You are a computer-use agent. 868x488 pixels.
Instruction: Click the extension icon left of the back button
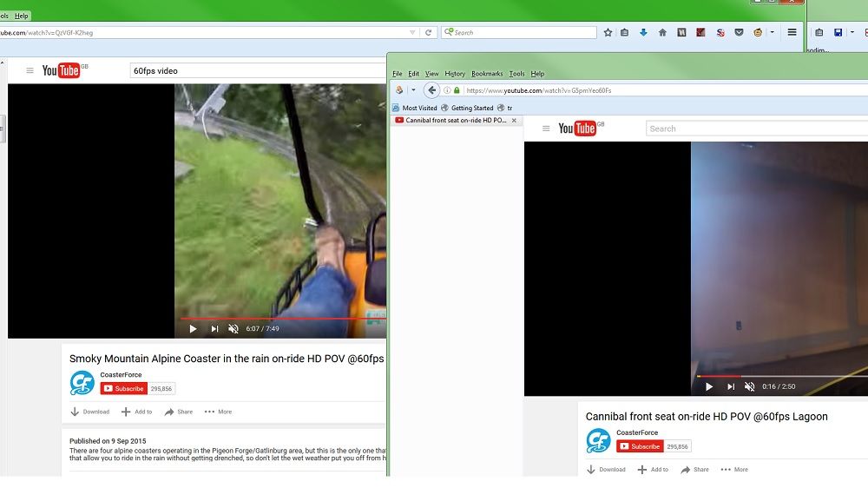(399, 90)
